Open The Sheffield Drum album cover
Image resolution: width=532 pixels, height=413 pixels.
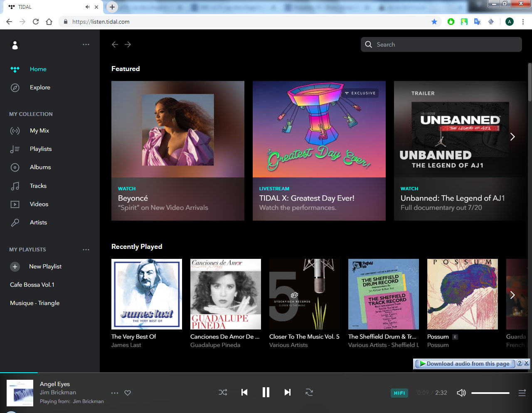point(384,294)
